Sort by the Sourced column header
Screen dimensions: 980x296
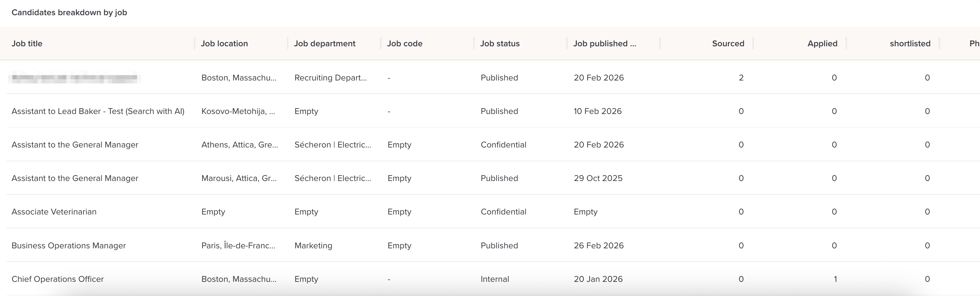(728, 44)
